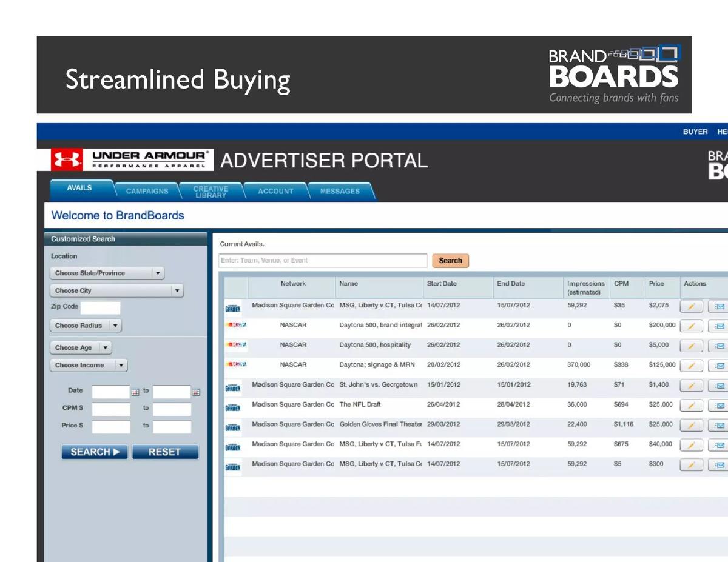Click MSG logo on St. John's row
The height and width of the screenshot is (562, 728).
click(x=233, y=387)
